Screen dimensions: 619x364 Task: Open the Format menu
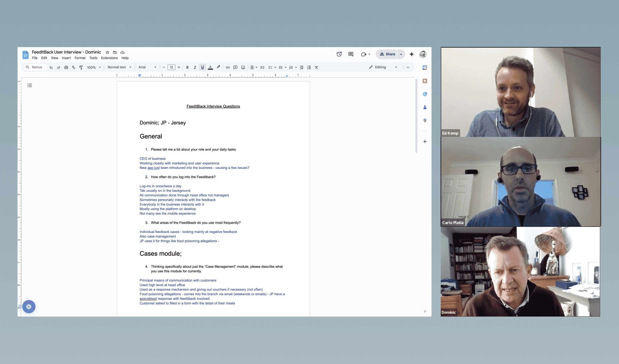pyautogui.click(x=80, y=58)
